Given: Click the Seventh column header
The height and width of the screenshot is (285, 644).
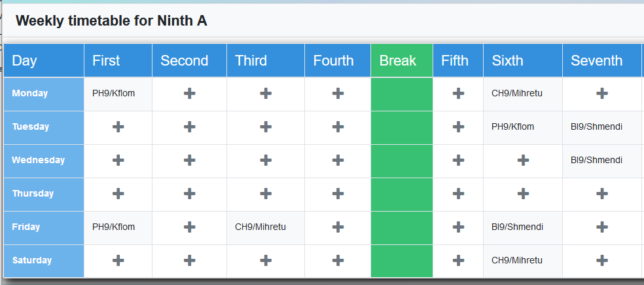Looking at the screenshot, I should click(596, 61).
